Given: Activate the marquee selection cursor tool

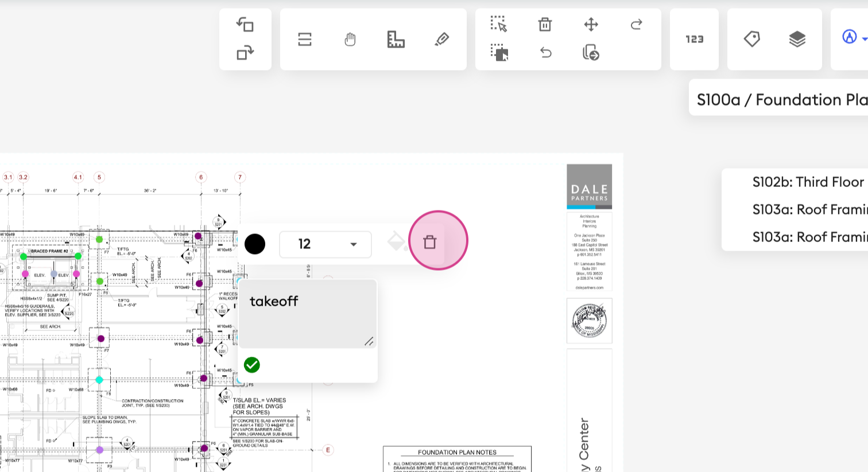Looking at the screenshot, I should [499, 24].
